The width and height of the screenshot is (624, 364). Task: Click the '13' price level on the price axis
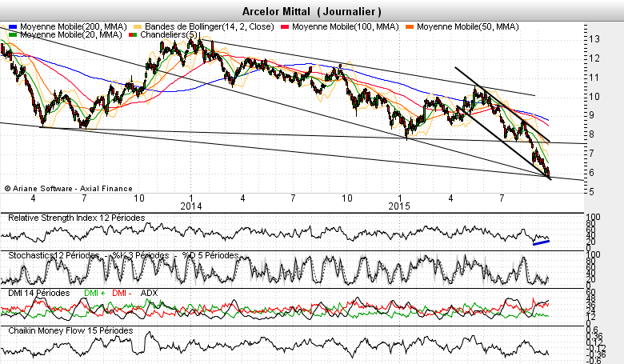point(594,39)
